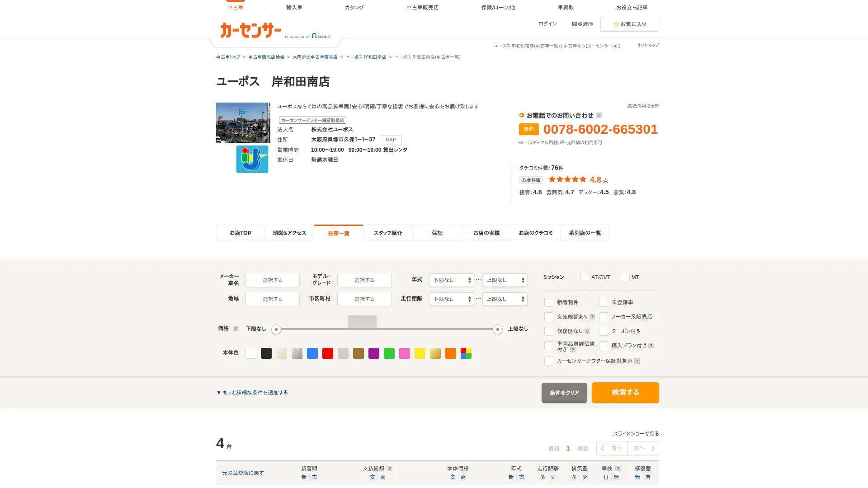Open the 年式 下限なし dropdown
The height and width of the screenshot is (488, 868).
(x=451, y=280)
